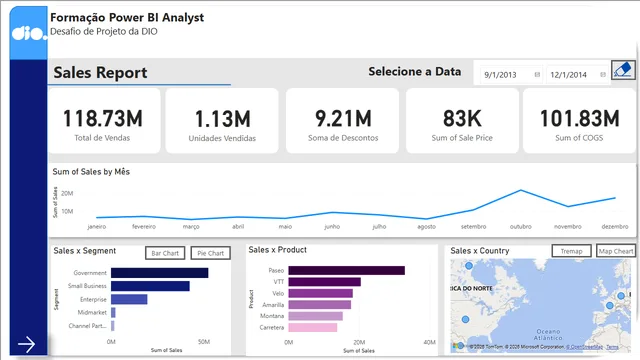This screenshot has height=360, width=640.
Task: Show the Map Cheart view
Action: (616, 251)
